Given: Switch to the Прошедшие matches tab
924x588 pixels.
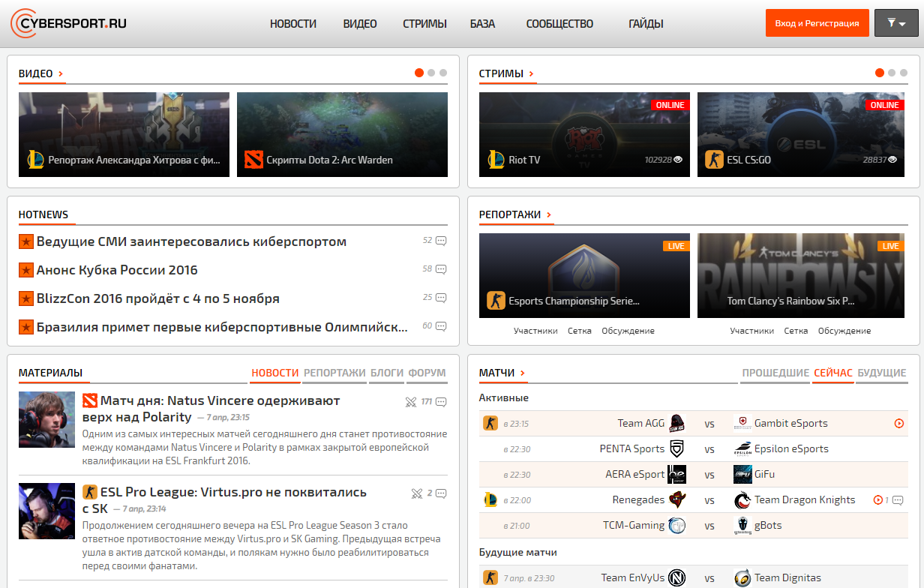Looking at the screenshot, I should point(775,373).
